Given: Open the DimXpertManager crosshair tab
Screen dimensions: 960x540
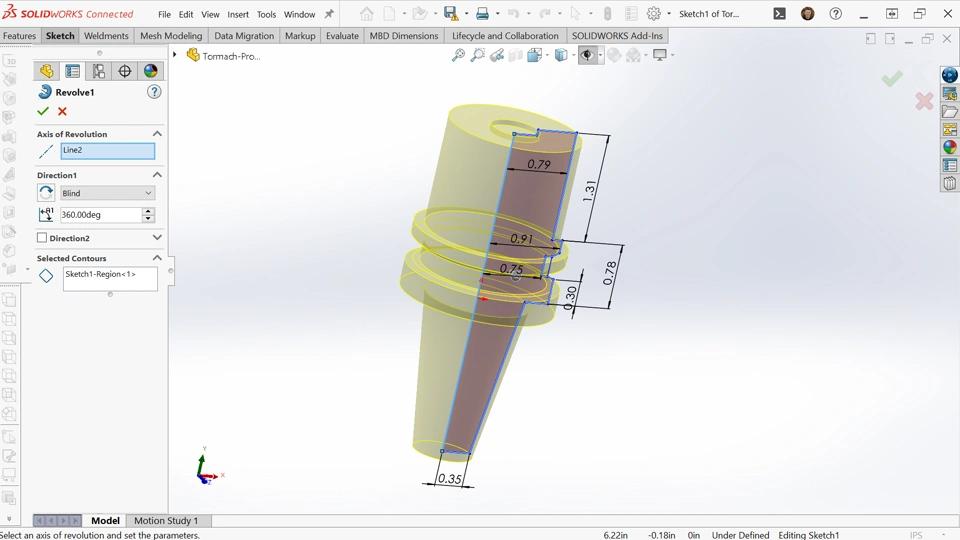Looking at the screenshot, I should (x=124, y=71).
